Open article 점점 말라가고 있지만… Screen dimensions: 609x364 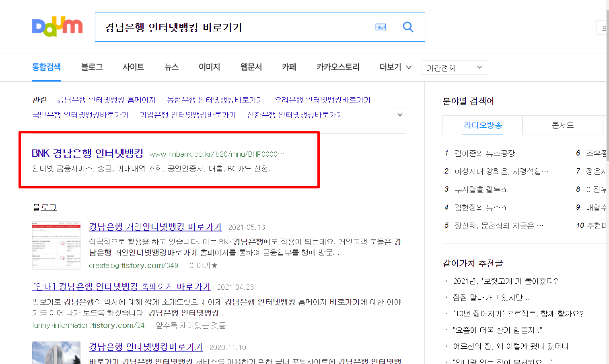click(491, 298)
